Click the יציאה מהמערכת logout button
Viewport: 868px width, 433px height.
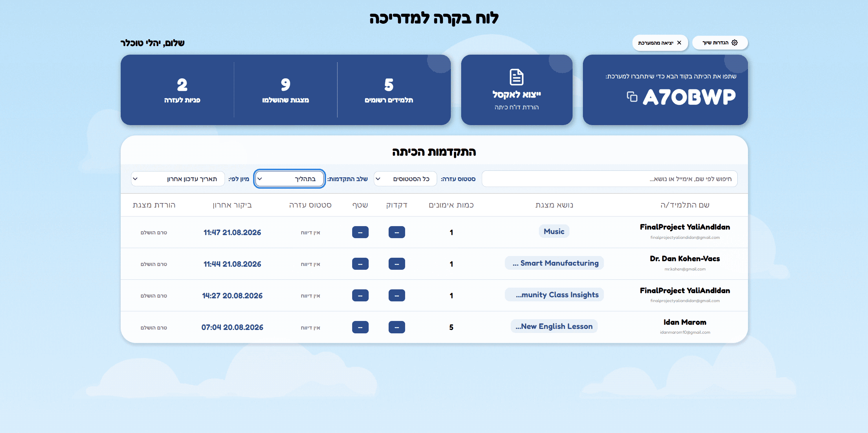coord(660,43)
